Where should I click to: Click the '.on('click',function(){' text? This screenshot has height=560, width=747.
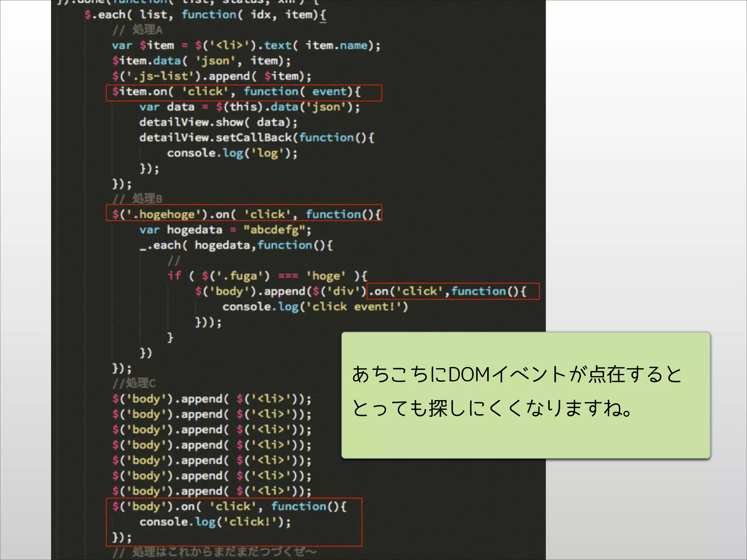(x=448, y=291)
